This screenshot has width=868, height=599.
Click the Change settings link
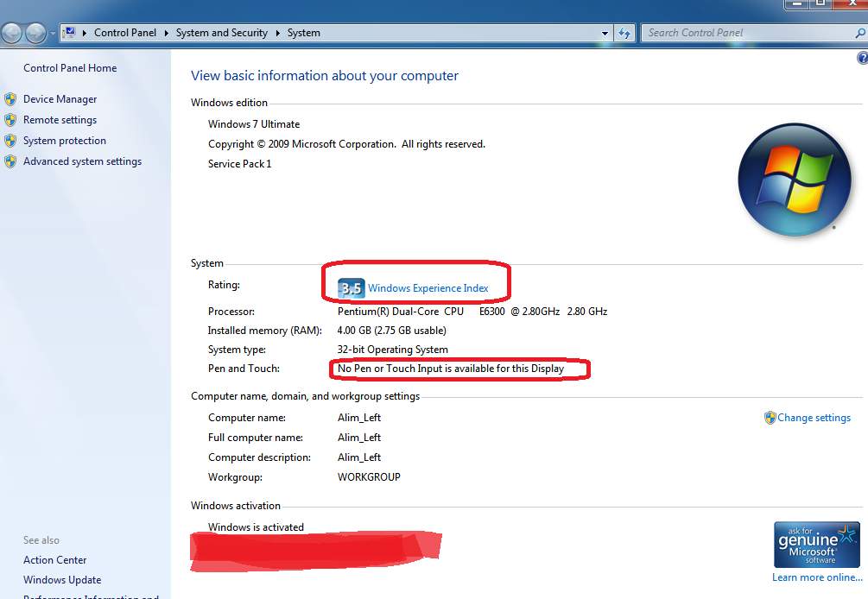pos(814,418)
